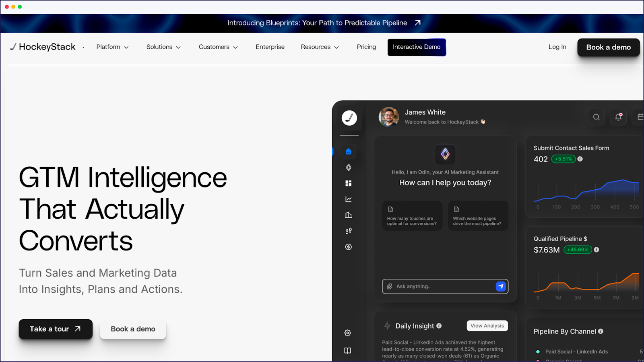Image resolution: width=644 pixels, height=362 pixels.
Task: Click the blue send arrow button
Action: pos(501,286)
